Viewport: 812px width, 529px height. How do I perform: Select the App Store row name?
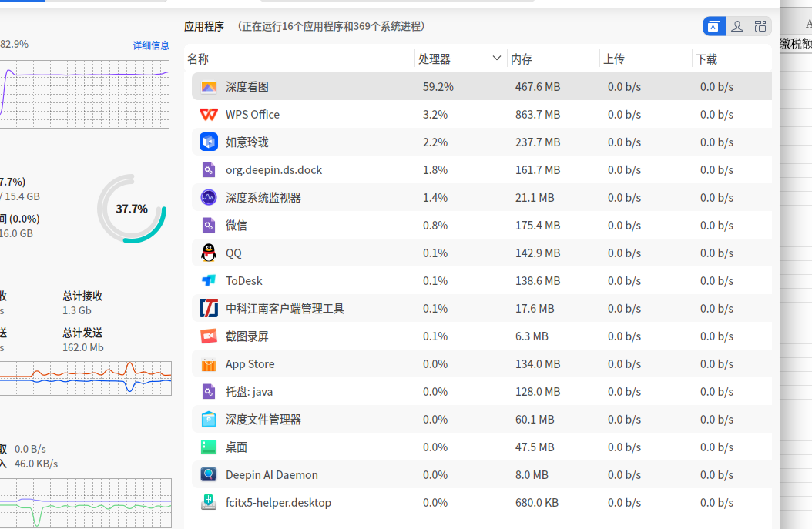pyautogui.click(x=250, y=364)
